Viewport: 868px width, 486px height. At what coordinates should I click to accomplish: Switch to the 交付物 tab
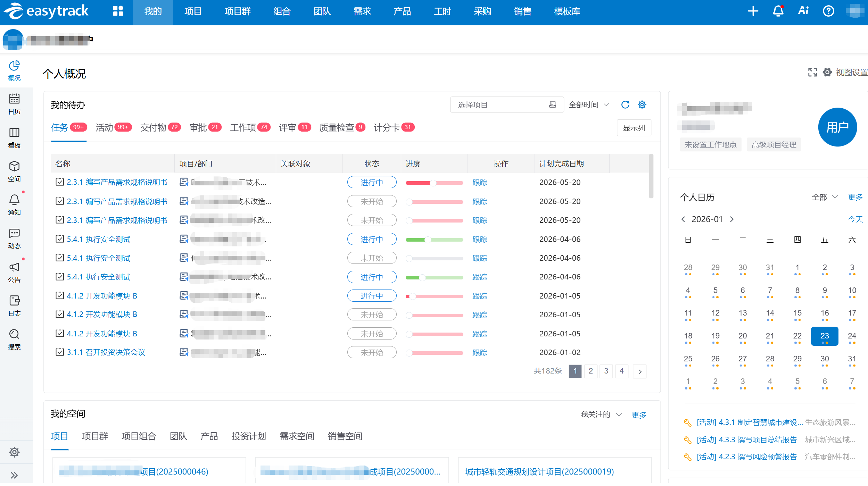[153, 127]
